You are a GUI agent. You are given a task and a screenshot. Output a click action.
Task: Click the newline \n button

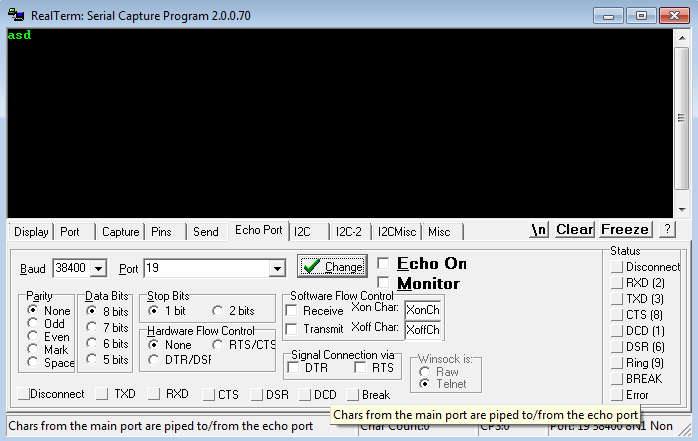pyautogui.click(x=539, y=230)
